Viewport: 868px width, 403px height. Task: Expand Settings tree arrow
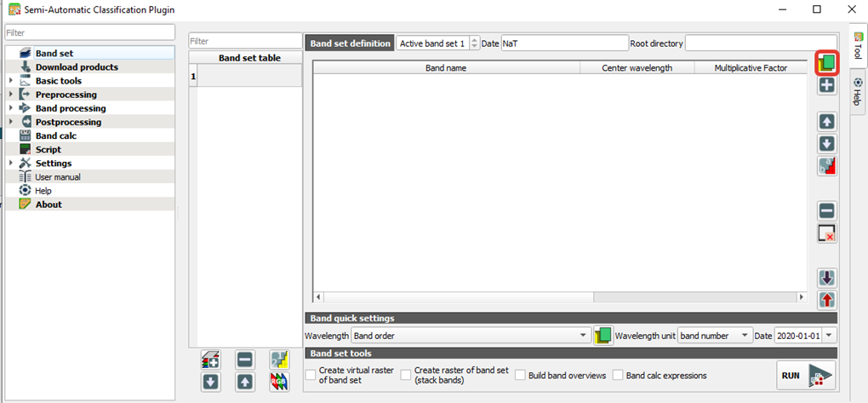pos(10,164)
